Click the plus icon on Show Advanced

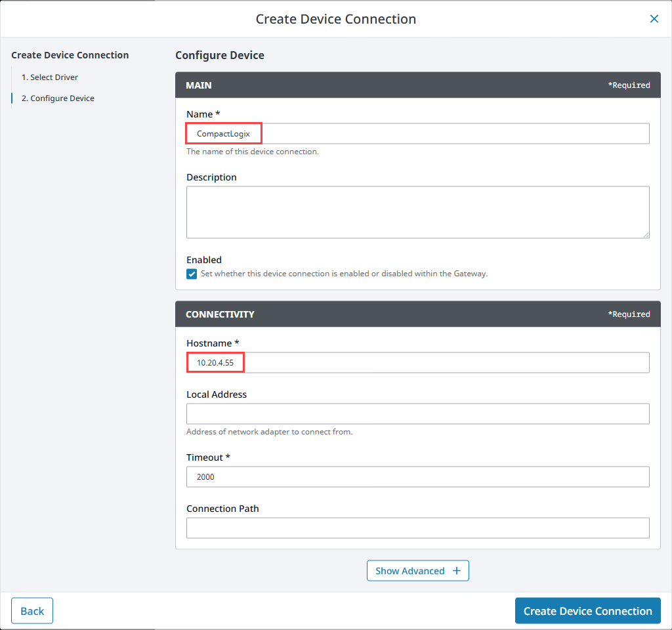457,571
